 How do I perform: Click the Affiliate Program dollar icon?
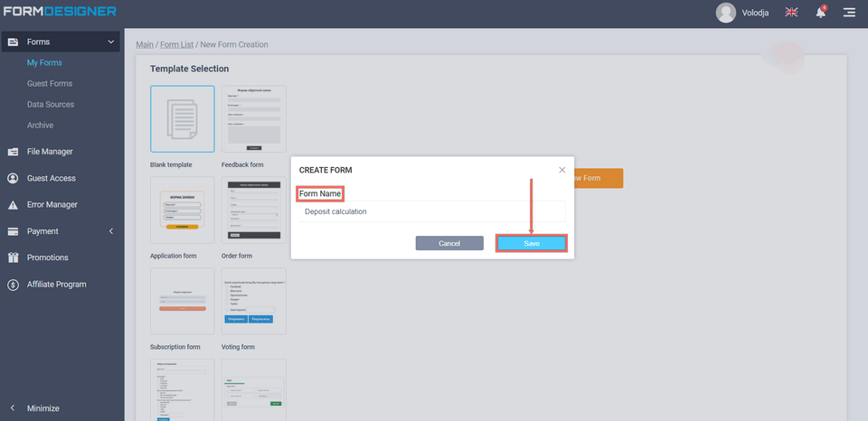14,285
